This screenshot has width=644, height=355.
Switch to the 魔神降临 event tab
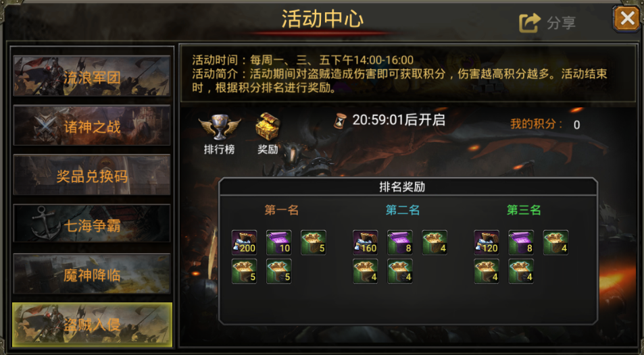[92, 274]
